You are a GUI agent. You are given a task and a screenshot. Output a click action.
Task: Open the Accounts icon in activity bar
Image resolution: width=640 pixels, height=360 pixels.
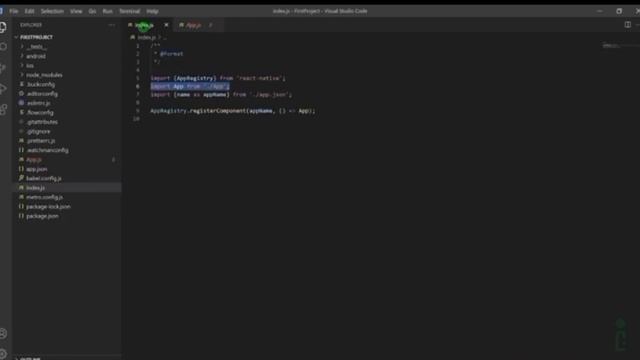[3, 333]
